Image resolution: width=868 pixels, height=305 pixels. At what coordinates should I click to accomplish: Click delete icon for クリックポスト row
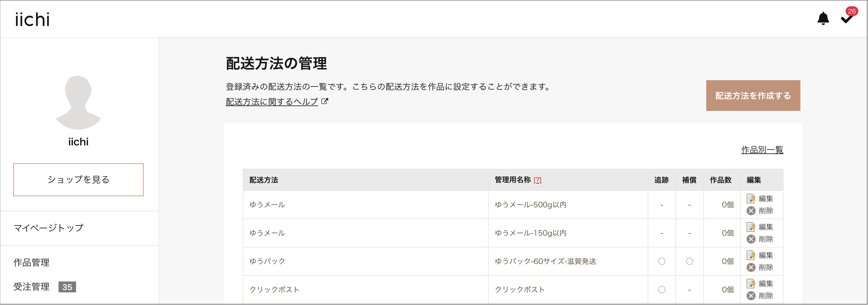pyautogui.click(x=752, y=296)
